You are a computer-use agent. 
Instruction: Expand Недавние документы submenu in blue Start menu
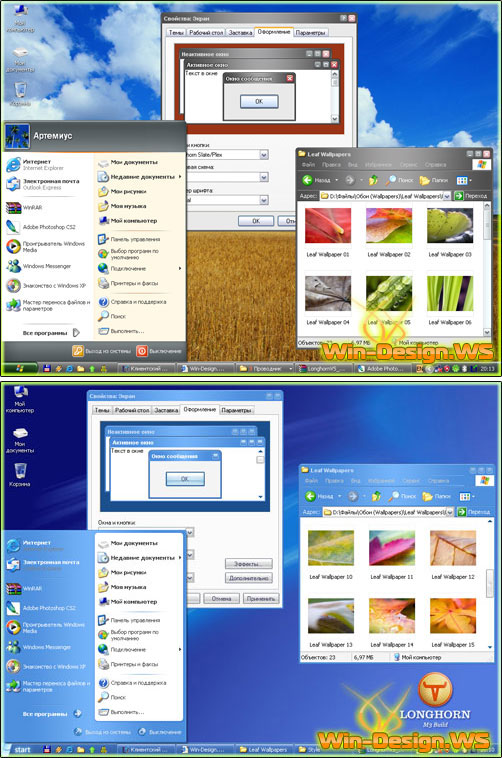[x=140, y=557]
